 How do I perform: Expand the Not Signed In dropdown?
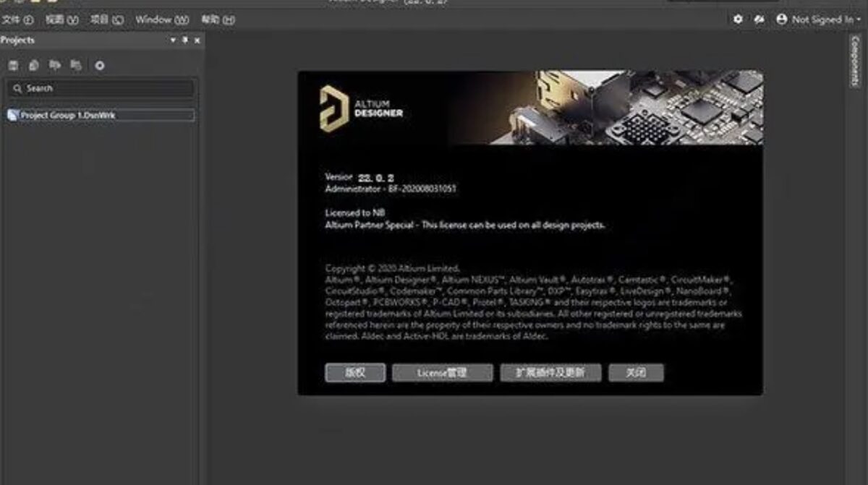[859, 20]
